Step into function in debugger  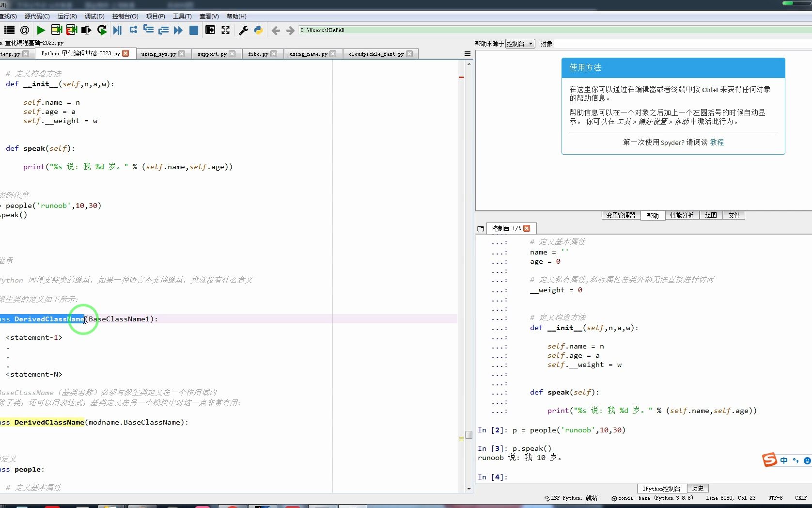[x=148, y=30]
